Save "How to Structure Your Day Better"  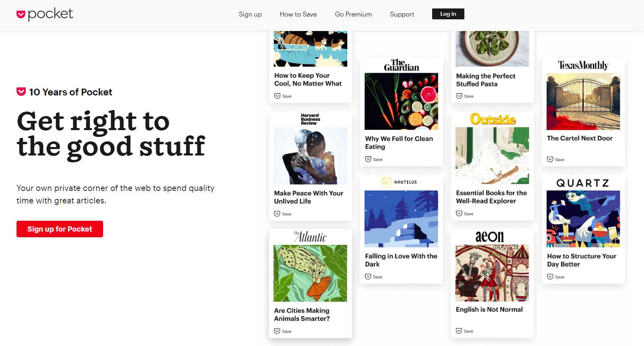(556, 277)
